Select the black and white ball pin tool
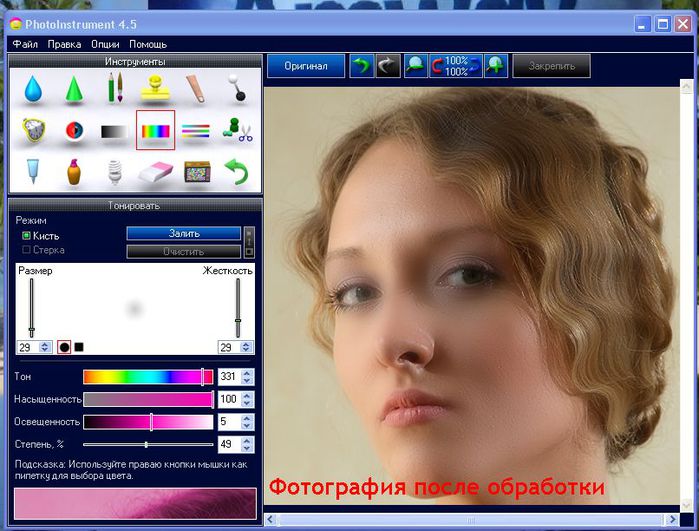699x531 pixels. [x=237, y=88]
